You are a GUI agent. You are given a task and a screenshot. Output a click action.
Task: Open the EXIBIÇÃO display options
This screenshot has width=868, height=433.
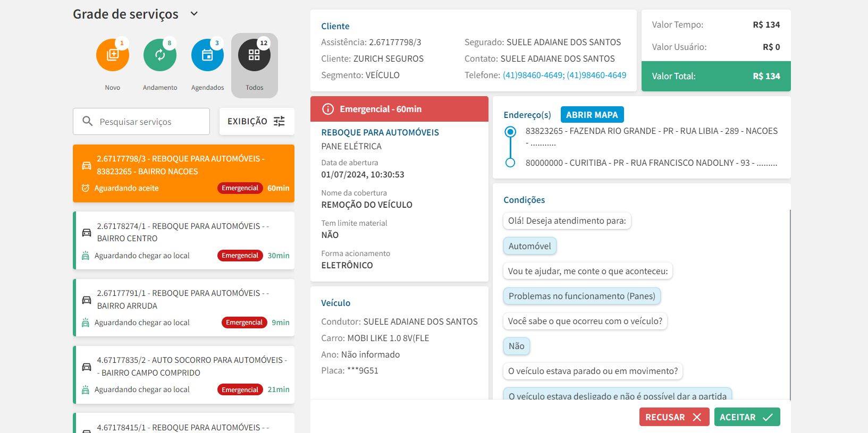click(x=256, y=122)
